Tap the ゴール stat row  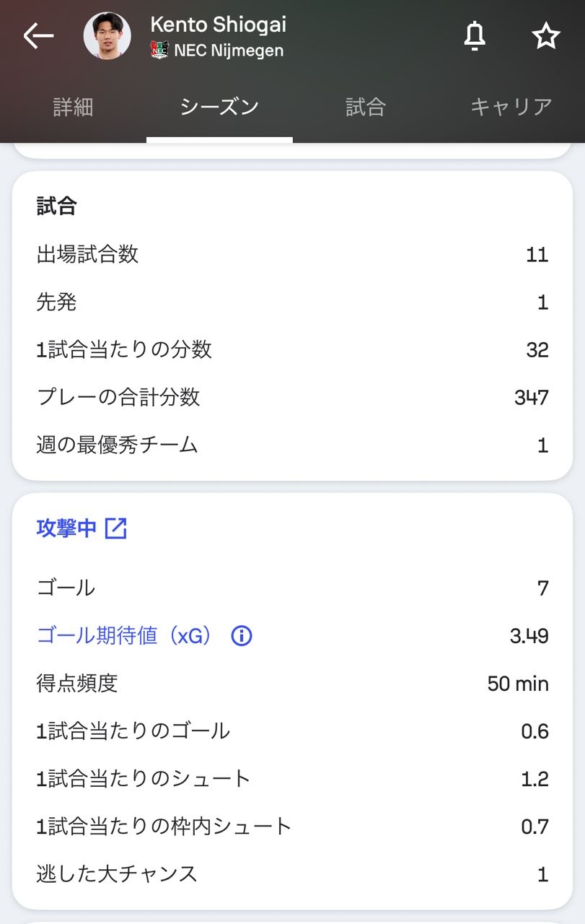point(292,588)
